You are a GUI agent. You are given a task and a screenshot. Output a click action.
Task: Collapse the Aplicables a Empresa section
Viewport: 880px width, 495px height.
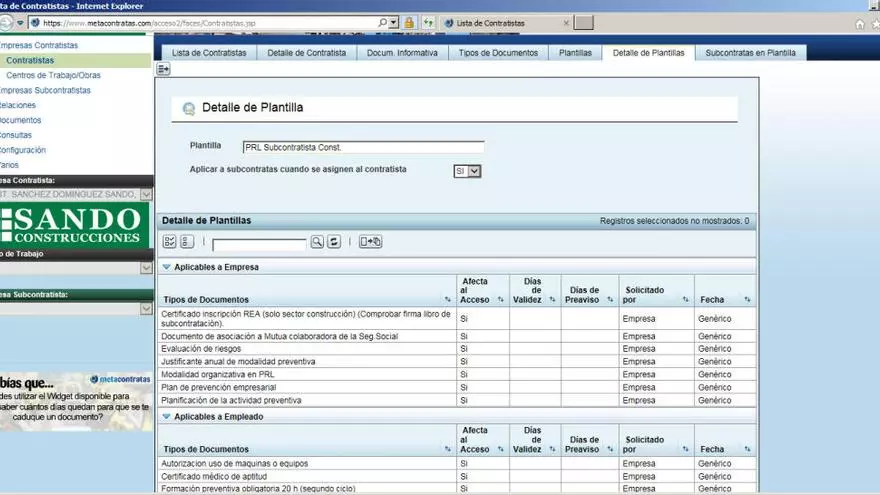click(166, 268)
